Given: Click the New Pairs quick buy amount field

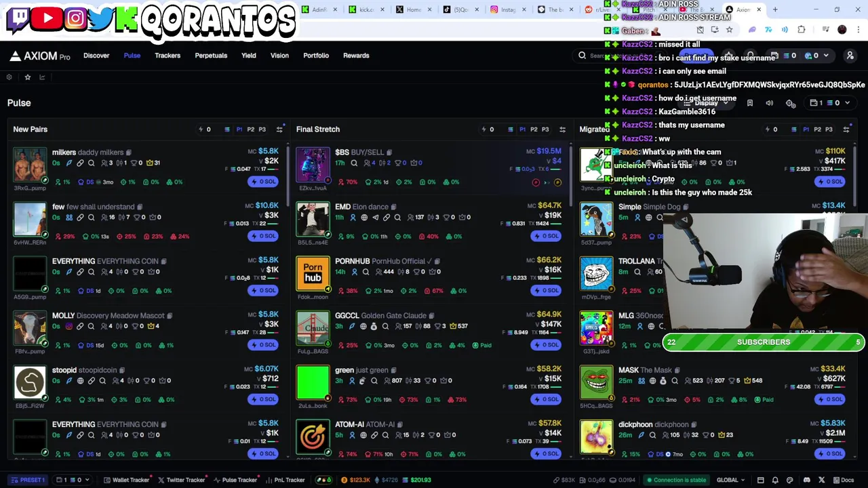Looking at the screenshot, I should [x=214, y=129].
